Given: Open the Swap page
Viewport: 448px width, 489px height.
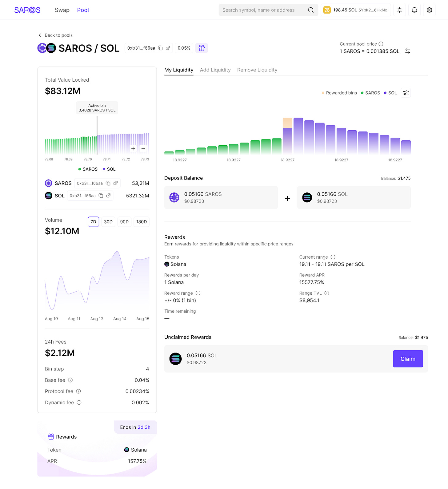Looking at the screenshot, I should coord(62,10).
